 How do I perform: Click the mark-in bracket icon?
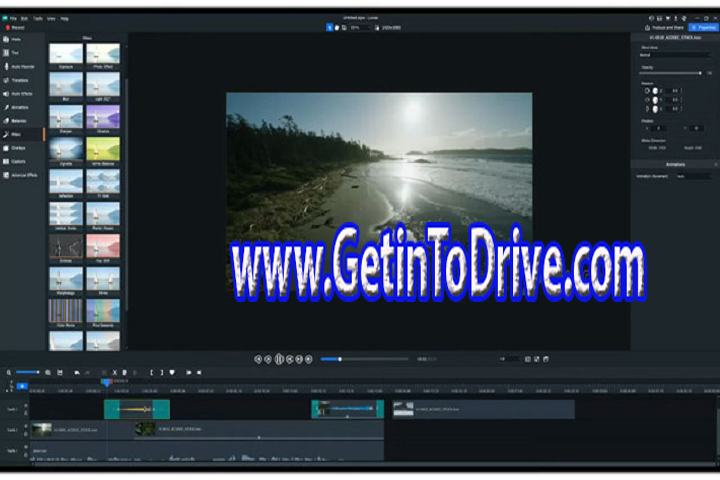[x=151, y=373]
